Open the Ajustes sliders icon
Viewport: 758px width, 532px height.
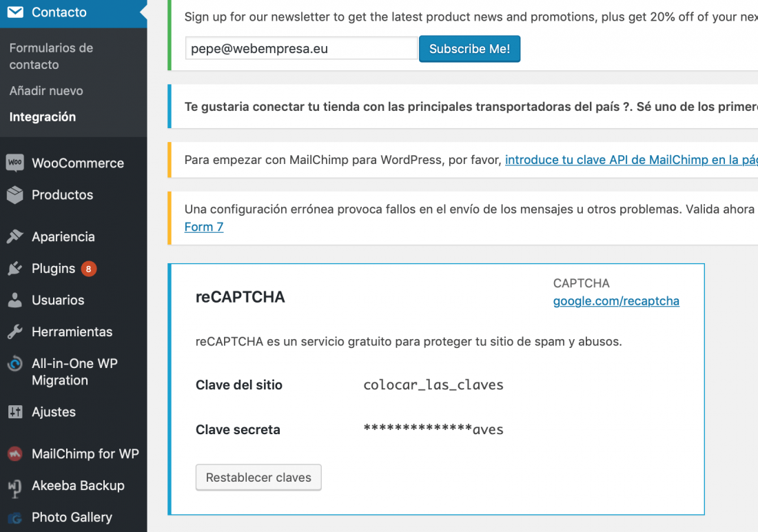point(15,411)
